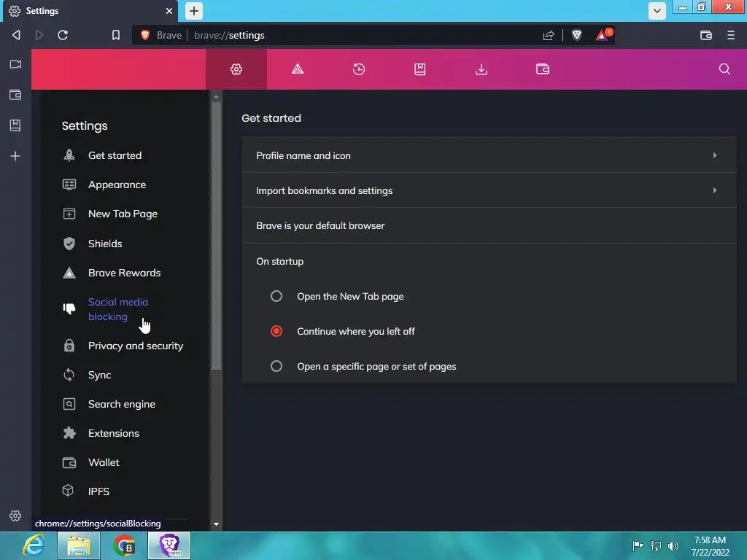Viewport: 747px width, 560px height.
Task: Open Get started settings section
Action: tap(115, 155)
